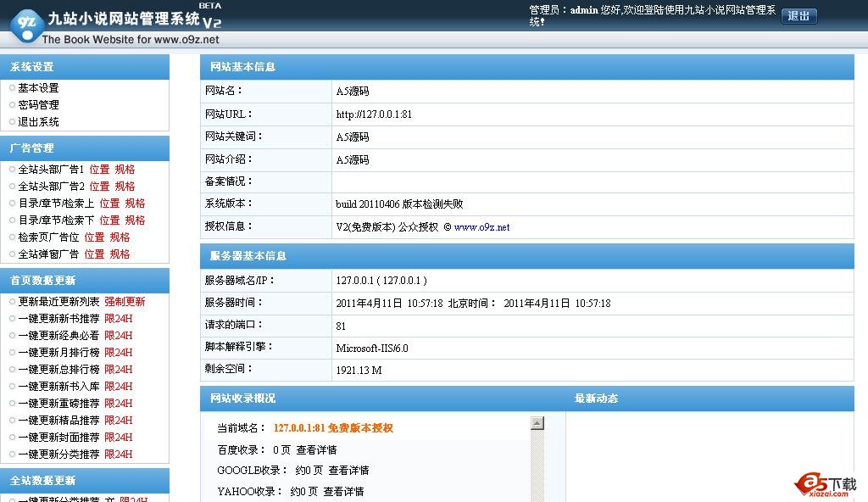The height and width of the screenshot is (502, 868).
Task: Click the 服务器基本信息 panel header
Action: click(x=527, y=256)
